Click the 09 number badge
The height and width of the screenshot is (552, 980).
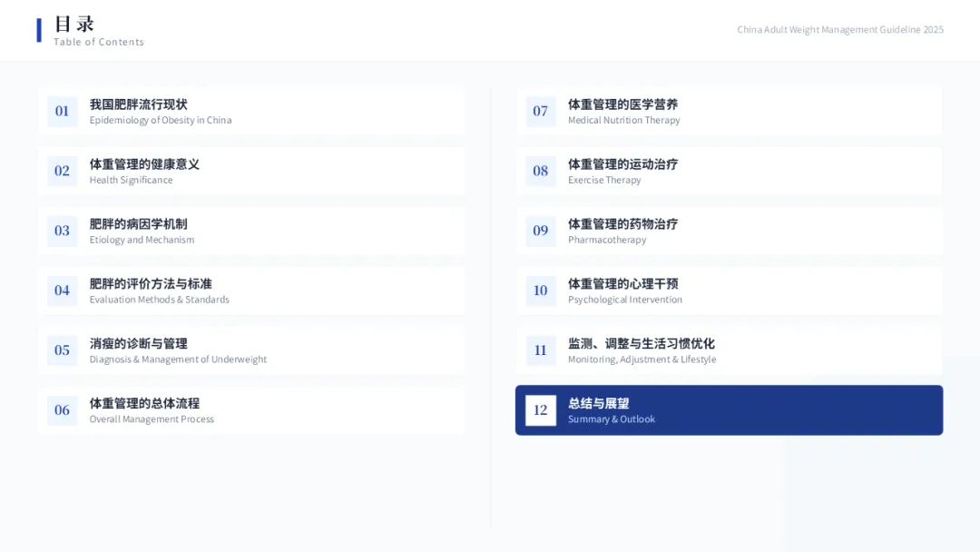pyautogui.click(x=541, y=231)
